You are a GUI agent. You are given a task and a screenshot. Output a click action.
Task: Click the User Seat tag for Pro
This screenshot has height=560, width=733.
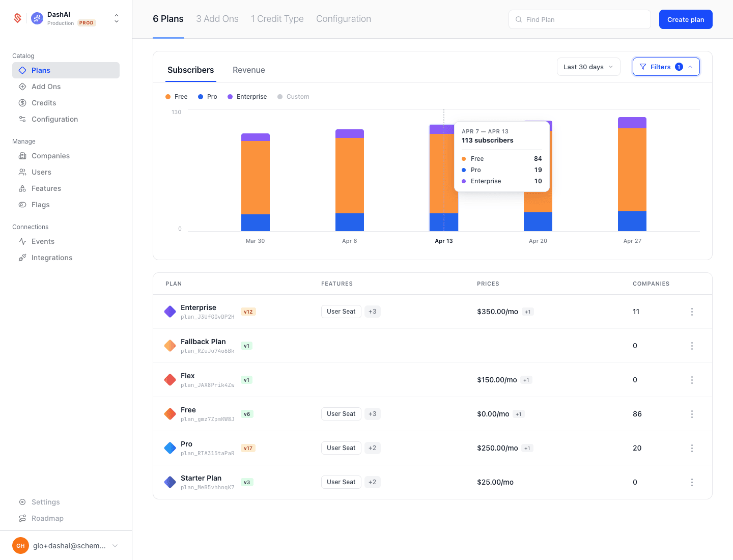[341, 448]
